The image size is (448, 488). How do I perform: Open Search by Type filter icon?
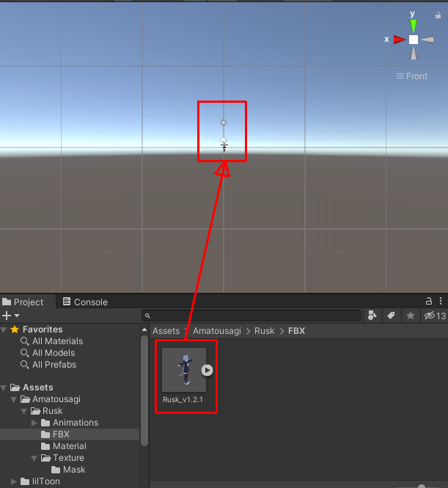[372, 316]
